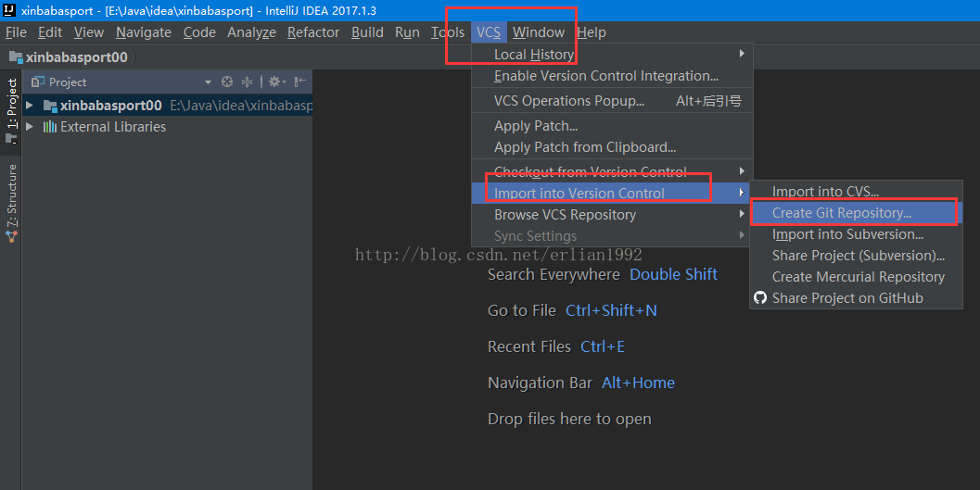
Task: Open the Run menu
Action: 408,32
